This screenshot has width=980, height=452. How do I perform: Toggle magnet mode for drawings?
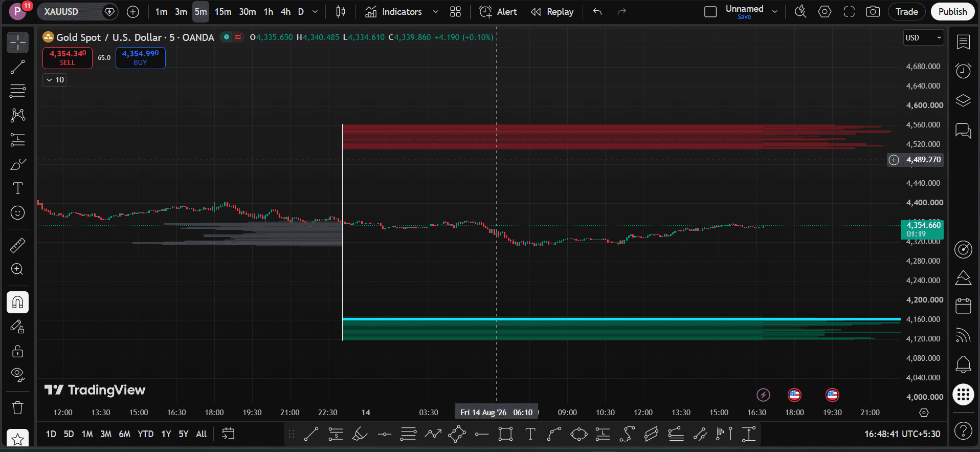18,303
